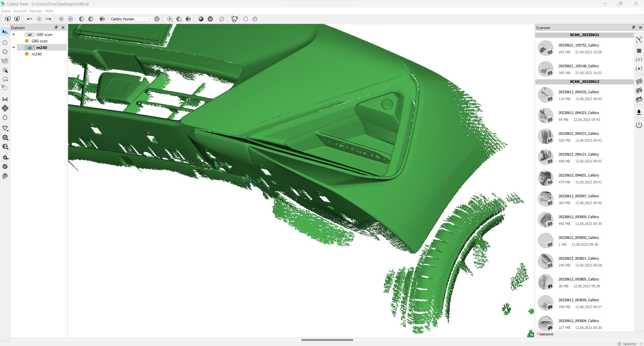Switch to wireframe globe render mode
The width and height of the screenshot is (644, 346).
pos(210,19)
